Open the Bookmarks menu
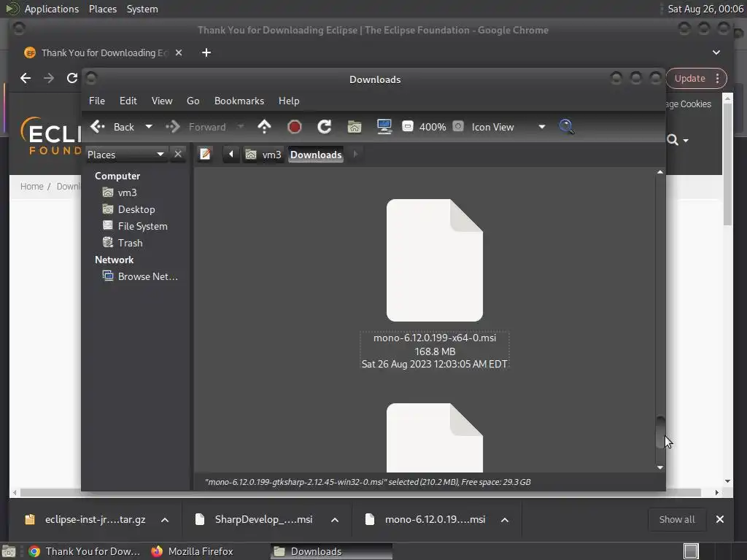This screenshot has height=560, width=747. pos(239,101)
